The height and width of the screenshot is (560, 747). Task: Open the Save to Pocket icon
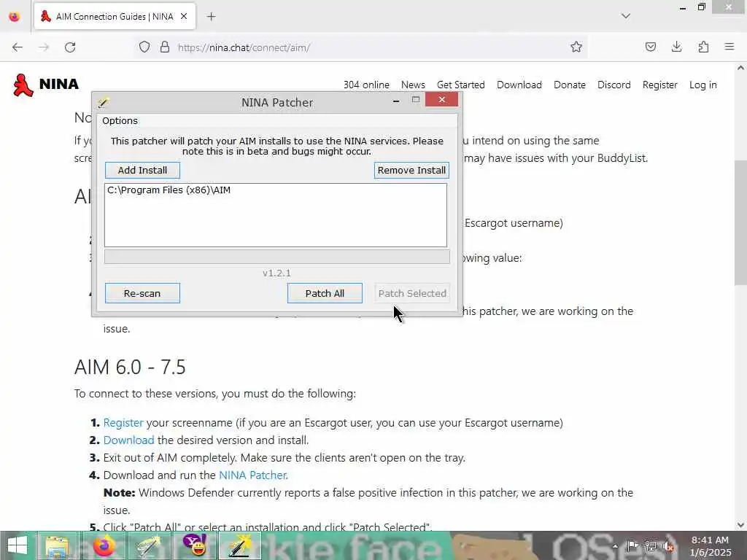(650, 47)
